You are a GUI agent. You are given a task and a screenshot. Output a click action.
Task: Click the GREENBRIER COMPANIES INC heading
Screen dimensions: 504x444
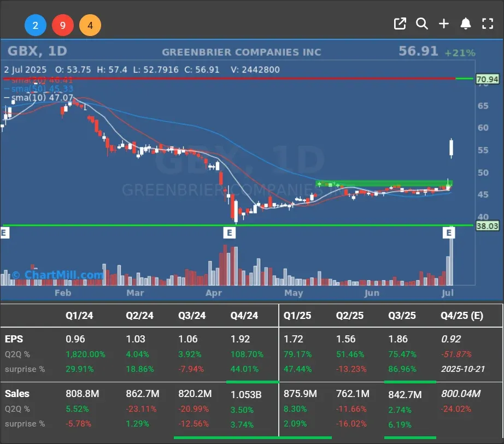[242, 52]
